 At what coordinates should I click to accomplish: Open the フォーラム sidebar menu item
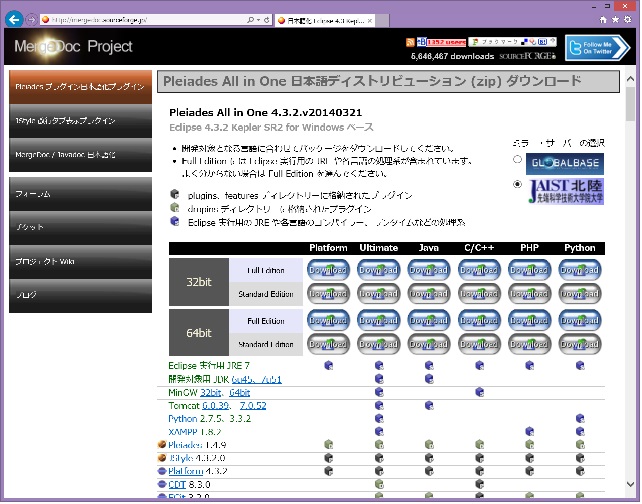click(80, 194)
